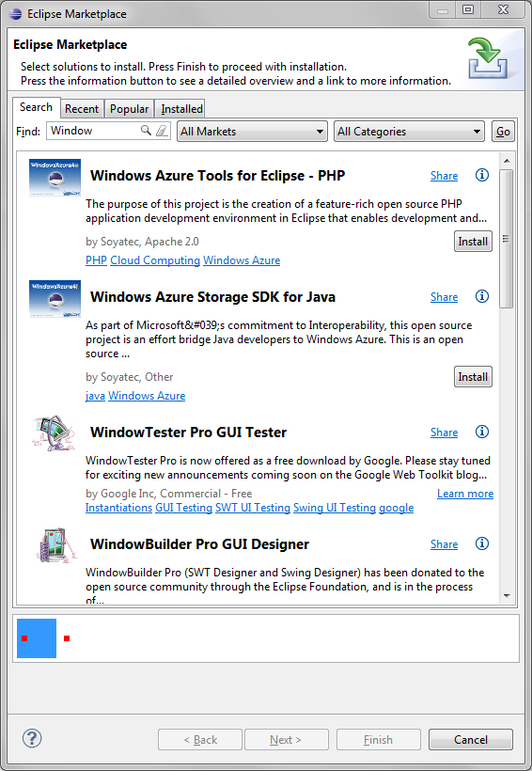Click Learn more link for WindowTester Pro

tap(465, 494)
